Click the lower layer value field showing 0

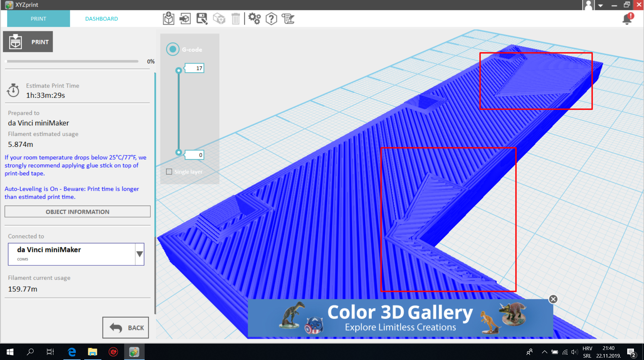pyautogui.click(x=195, y=155)
